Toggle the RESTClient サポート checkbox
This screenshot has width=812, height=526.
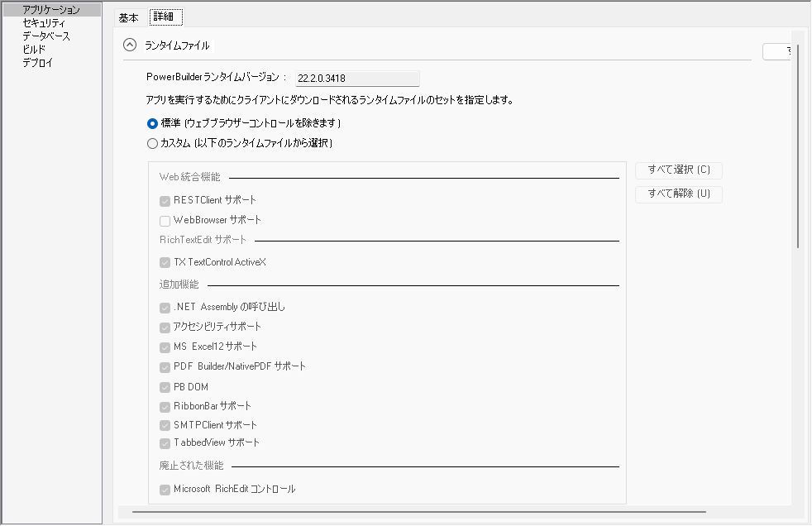pyautogui.click(x=165, y=200)
